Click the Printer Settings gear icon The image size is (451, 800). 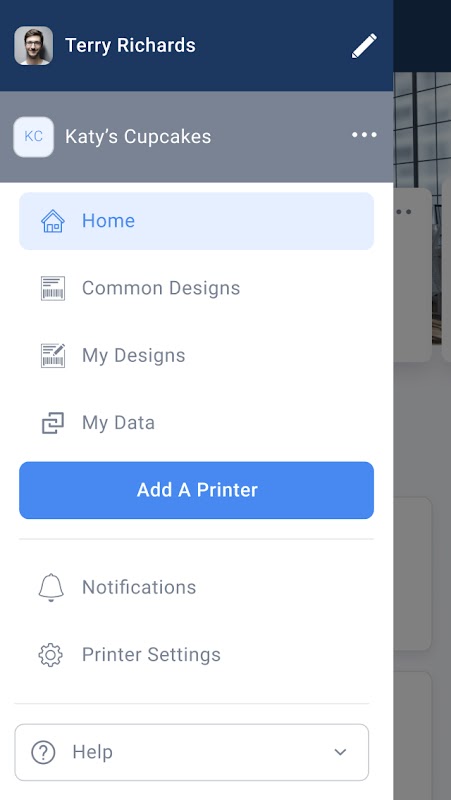point(51,655)
